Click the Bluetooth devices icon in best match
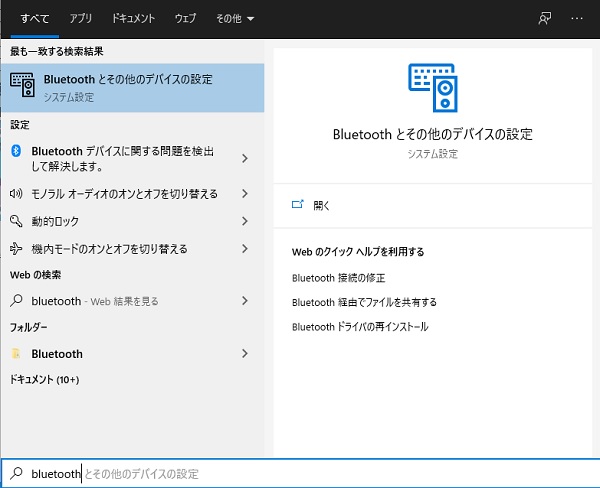Screen dimensions: 600x488 coord(23,86)
